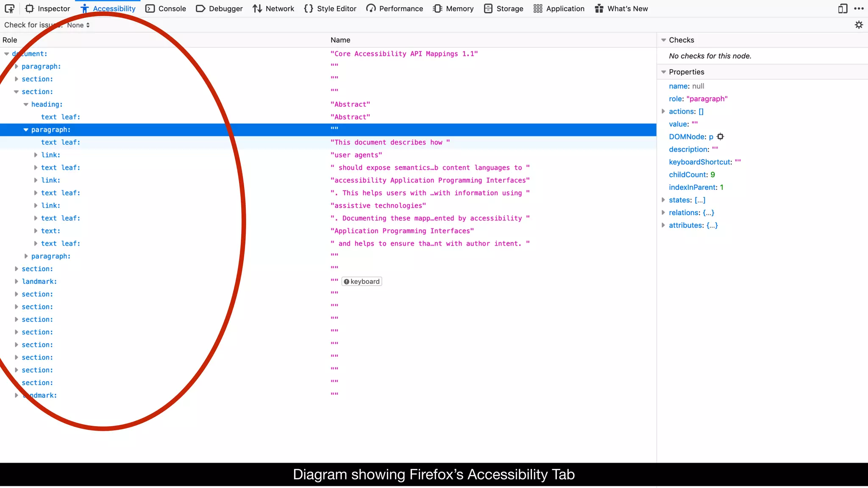This screenshot has height=488, width=868.
Task: Select the "and helps to ensure" text leaf name
Action: (x=430, y=244)
